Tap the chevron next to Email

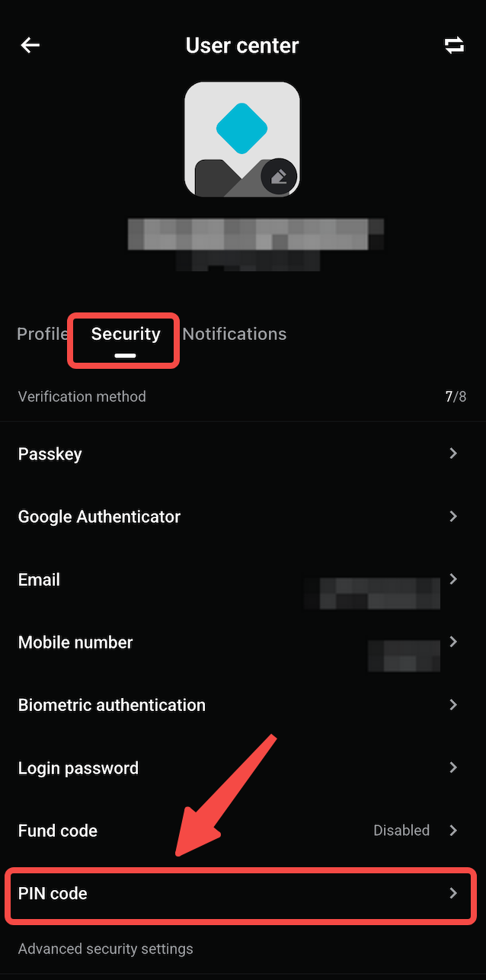click(453, 579)
